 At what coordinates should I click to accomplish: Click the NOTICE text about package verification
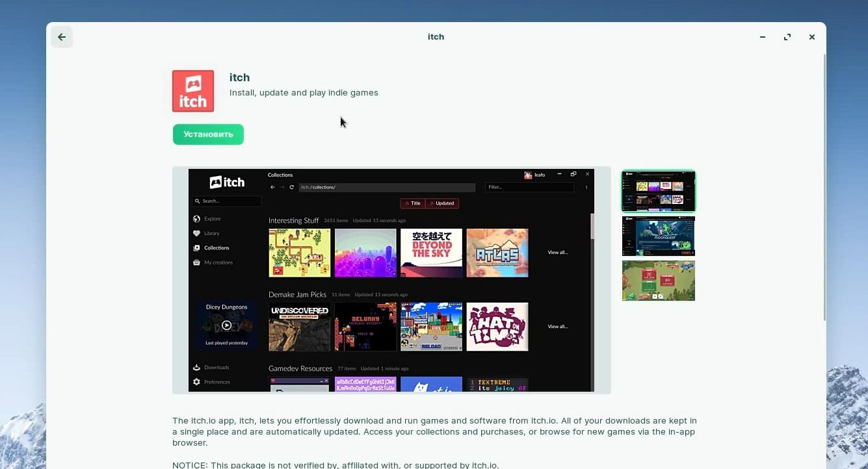tap(335, 465)
